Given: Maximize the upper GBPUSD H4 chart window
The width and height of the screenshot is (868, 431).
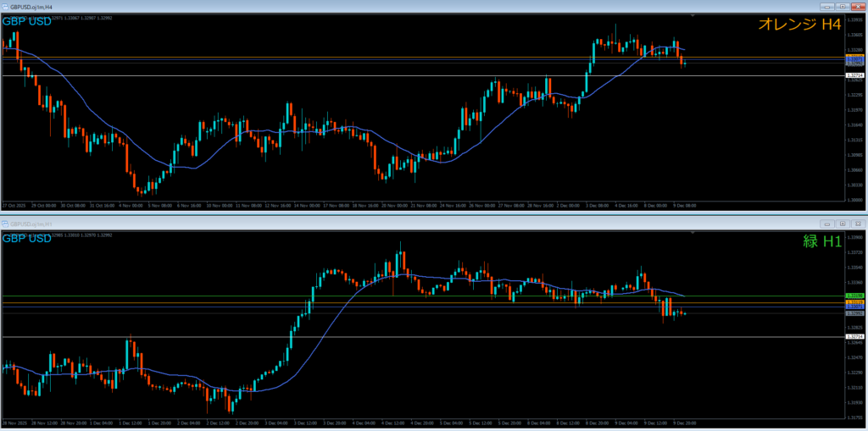Looking at the screenshot, I should point(843,5).
